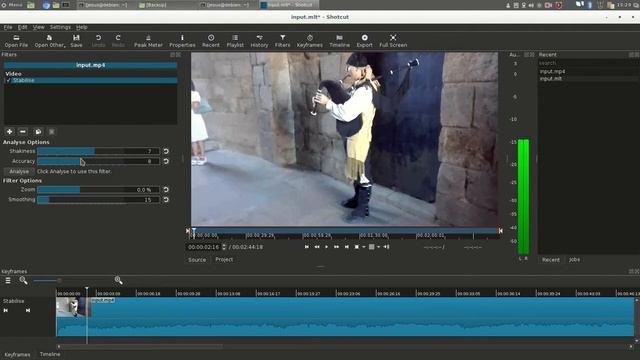640x360 pixels.
Task: Uncheck the Stabilise filter checkbox
Action: [8, 80]
